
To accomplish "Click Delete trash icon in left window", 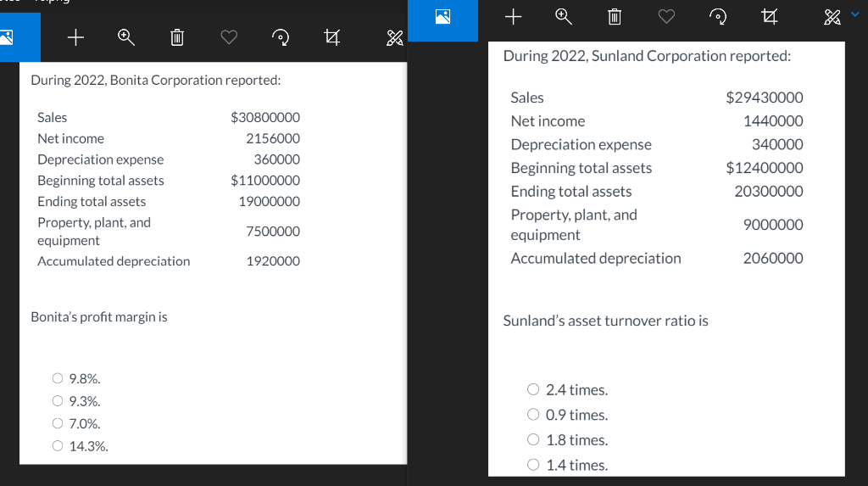I will click(177, 37).
